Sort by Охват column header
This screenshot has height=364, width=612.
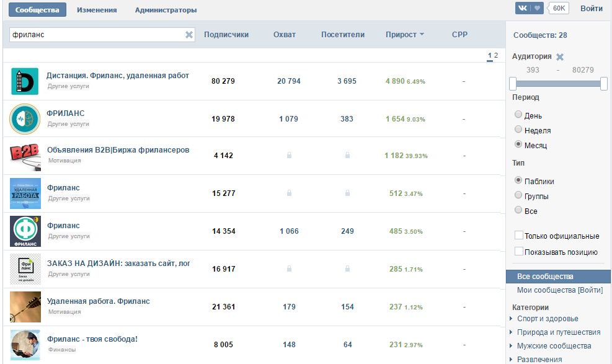tap(285, 35)
